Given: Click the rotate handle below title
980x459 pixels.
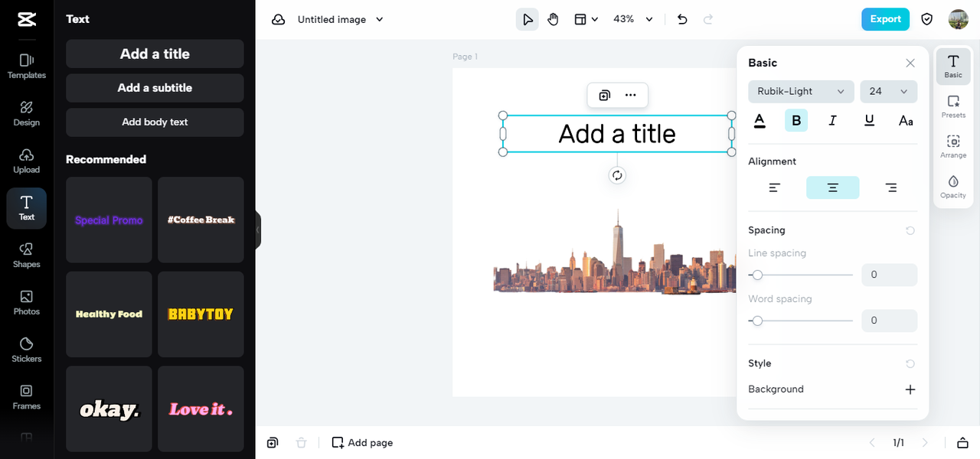Looking at the screenshot, I should pyautogui.click(x=617, y=175).
